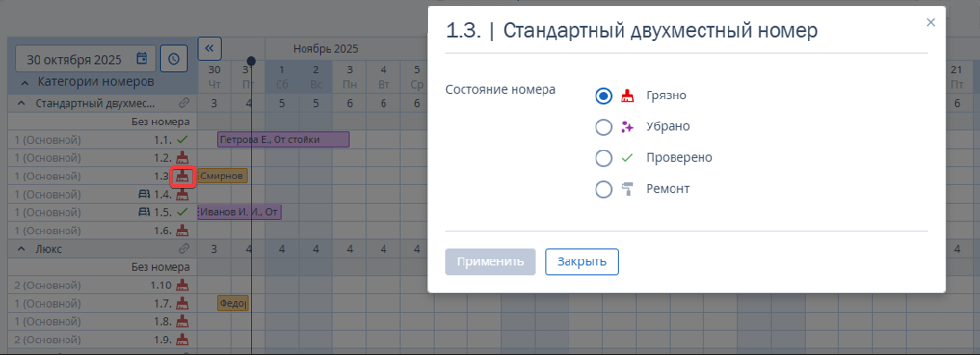The height and width of the screenshot is (355, 980).
Task: Click the room number 1.1. label
Action: 163,139
